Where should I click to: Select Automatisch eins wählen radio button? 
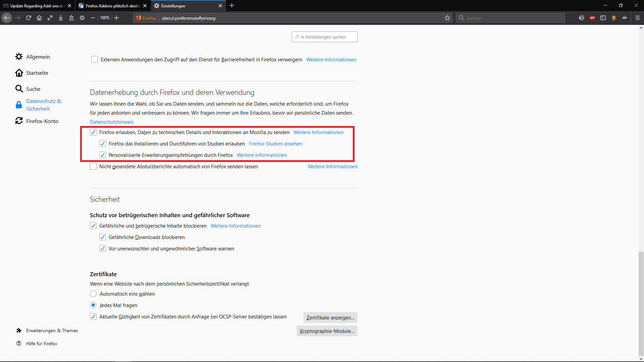(93, 294)
